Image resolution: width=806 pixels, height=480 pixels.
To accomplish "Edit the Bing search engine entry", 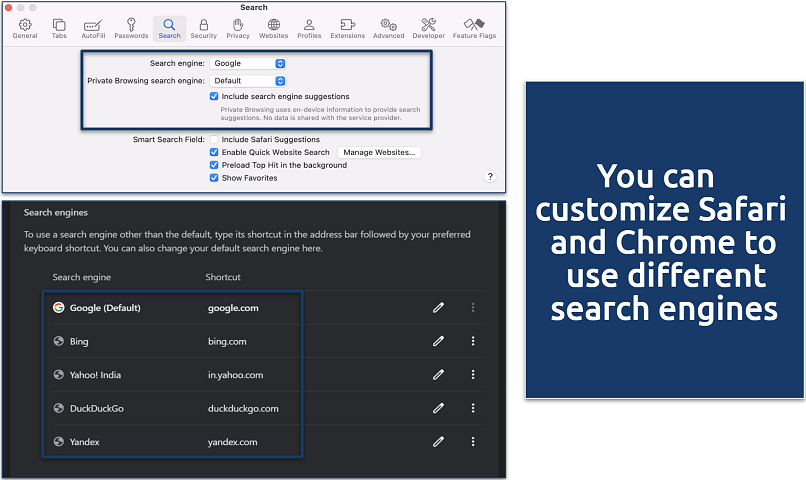I will click(x=438, y=341).
